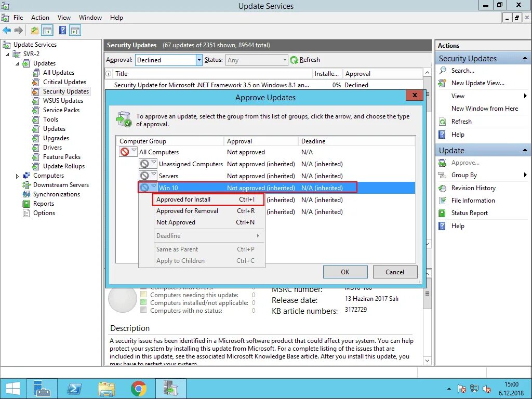Click Cancel in Approve Updates dialog
Viewport: 532px width, 399px height.
(395, 272)
